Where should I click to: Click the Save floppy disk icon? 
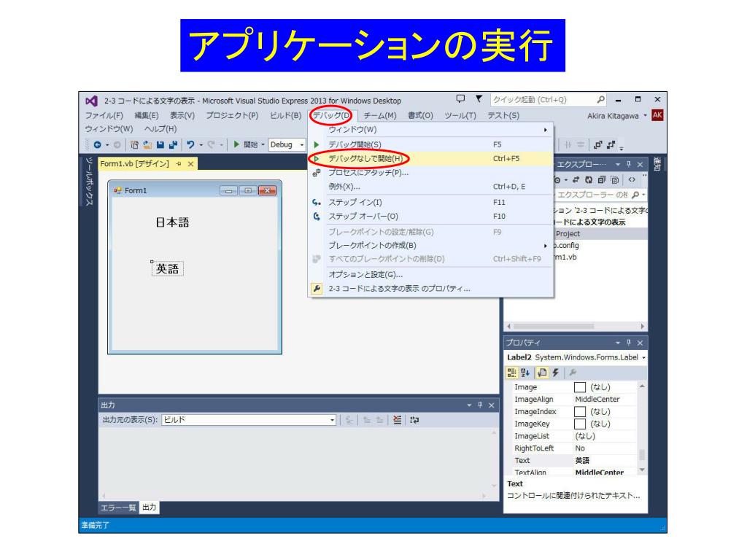160,145
